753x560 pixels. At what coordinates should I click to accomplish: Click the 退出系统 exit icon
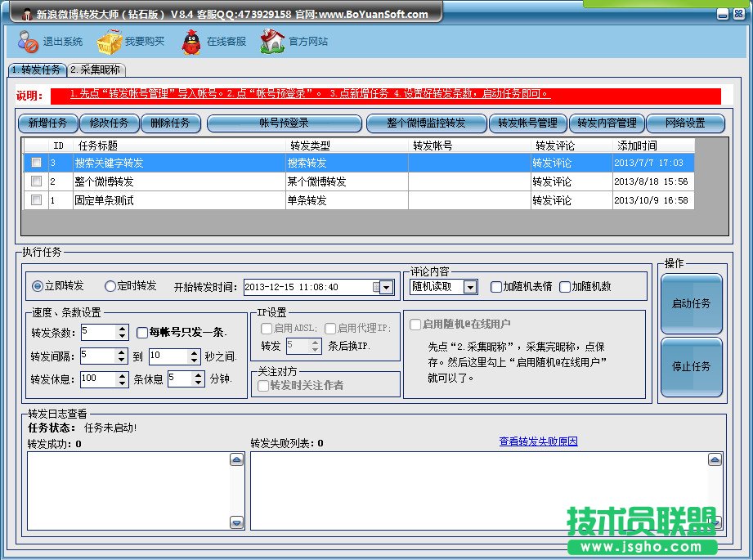point(28,41)
